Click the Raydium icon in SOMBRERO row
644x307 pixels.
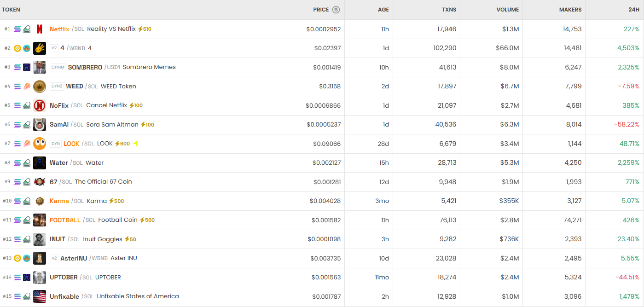tap(27, 67)
